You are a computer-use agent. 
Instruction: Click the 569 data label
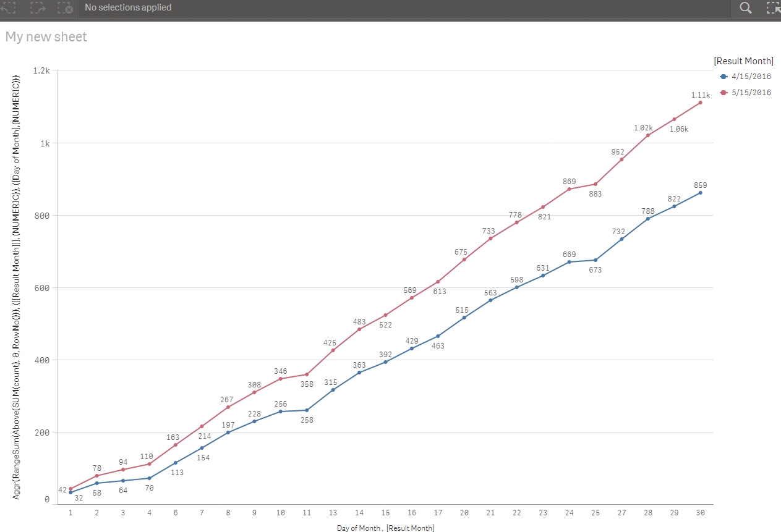click(411, 291)
